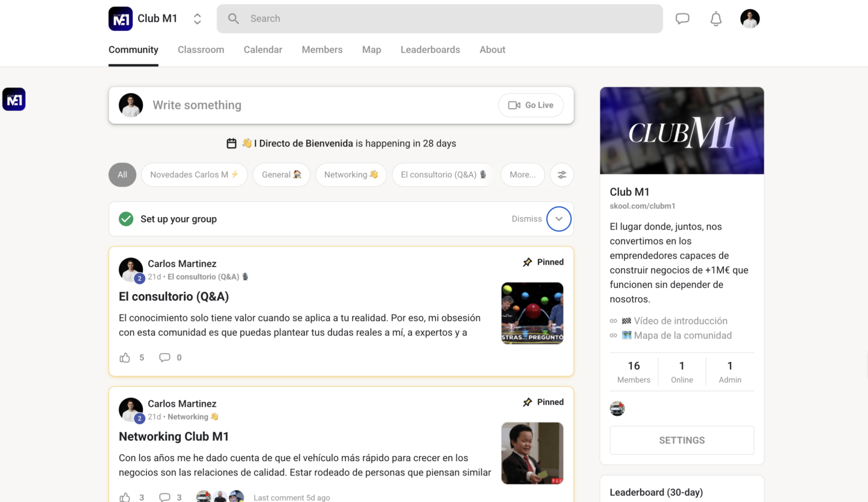Open the group SETTINGS button

682,441
